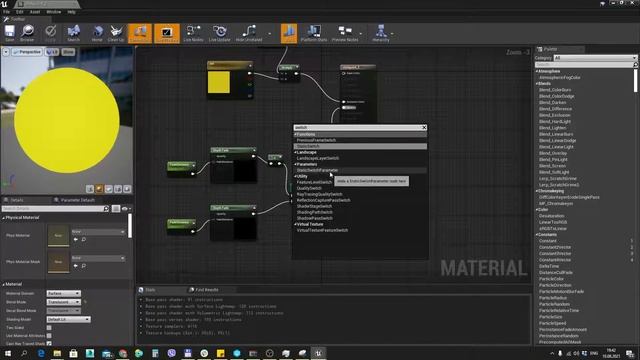The height and width of the screenshot is (360, 640).
Task: Select Constant3Vector in the Palette
Action: (555, 253)
